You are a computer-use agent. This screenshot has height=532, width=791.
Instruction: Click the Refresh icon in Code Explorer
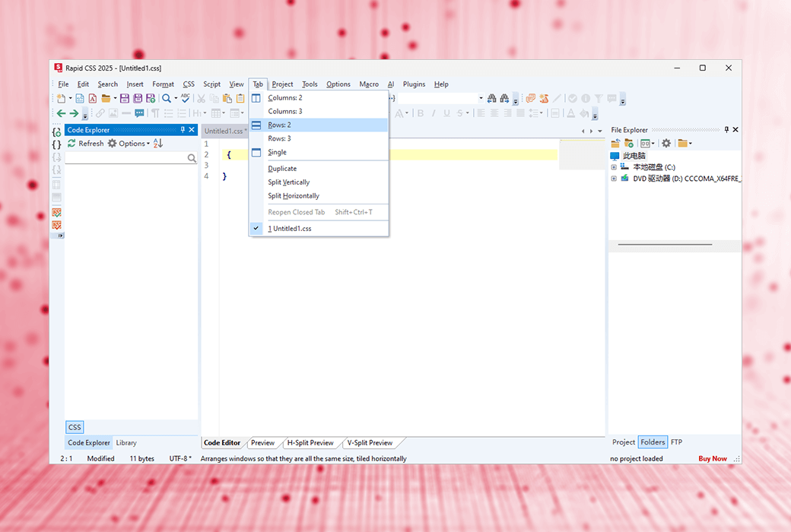click(71, 143)
